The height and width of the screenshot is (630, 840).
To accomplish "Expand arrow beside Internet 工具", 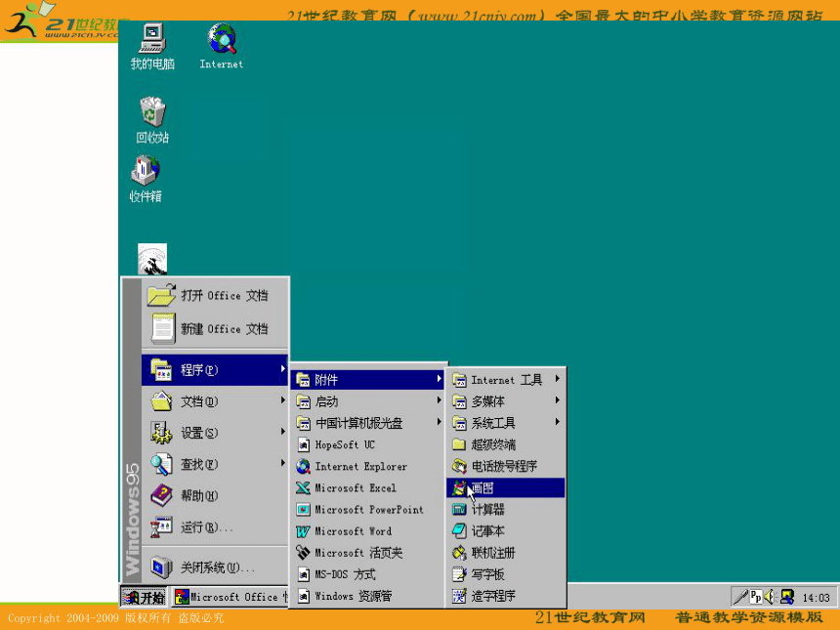I will coord(558,379).
